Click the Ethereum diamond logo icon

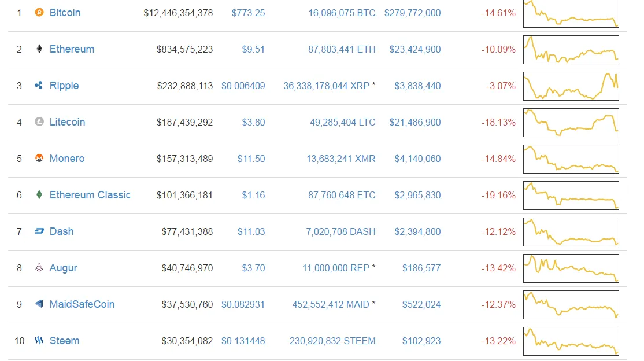click(x=39, y=49)
